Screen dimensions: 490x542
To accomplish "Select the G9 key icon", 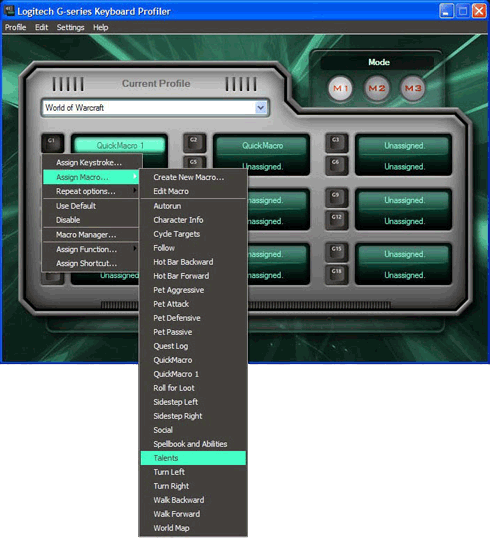I will (x=337, y=197).
